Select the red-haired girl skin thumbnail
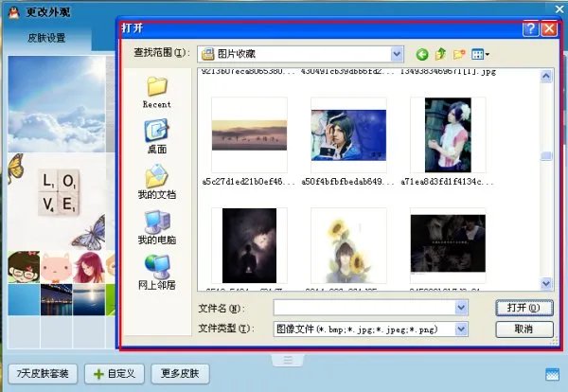Image resolution: width=568 pixels, height=392 pixels. coord(89,267)
